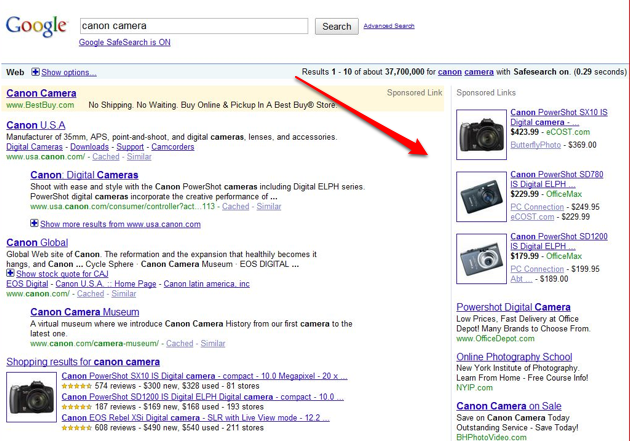Click Similar link for Canon Digital Cameras result

click(269, 206)
